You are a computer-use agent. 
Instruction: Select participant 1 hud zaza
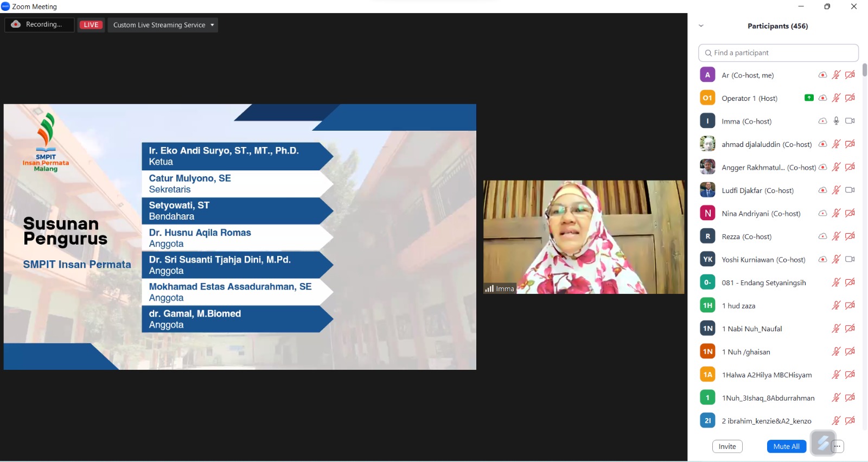pyautogui.click(x=778, y=305)
